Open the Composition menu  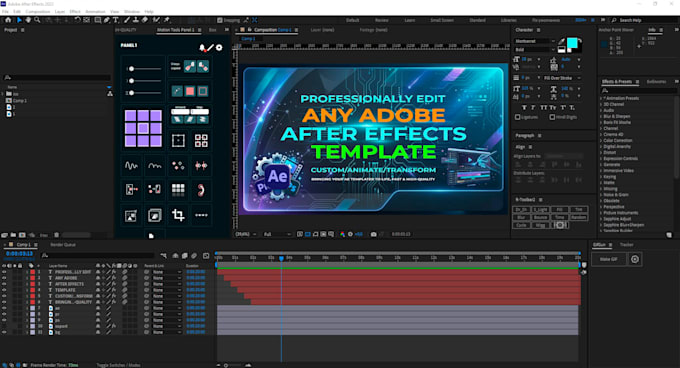[38, 12]
